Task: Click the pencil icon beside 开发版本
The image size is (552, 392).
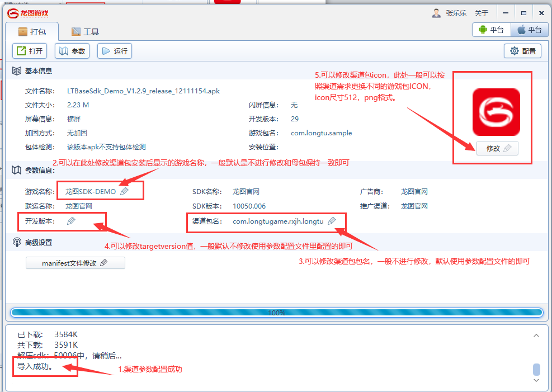Action: pyautogui.click(x=71, y=221)
